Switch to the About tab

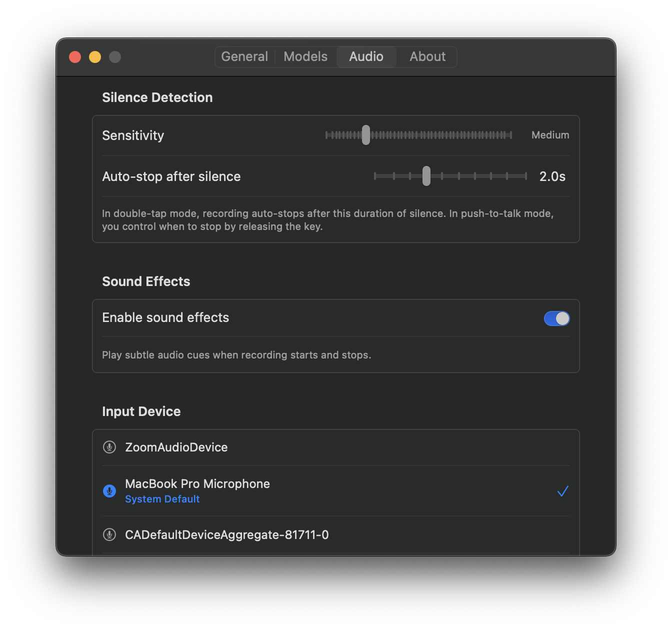(x=427, y=56)
